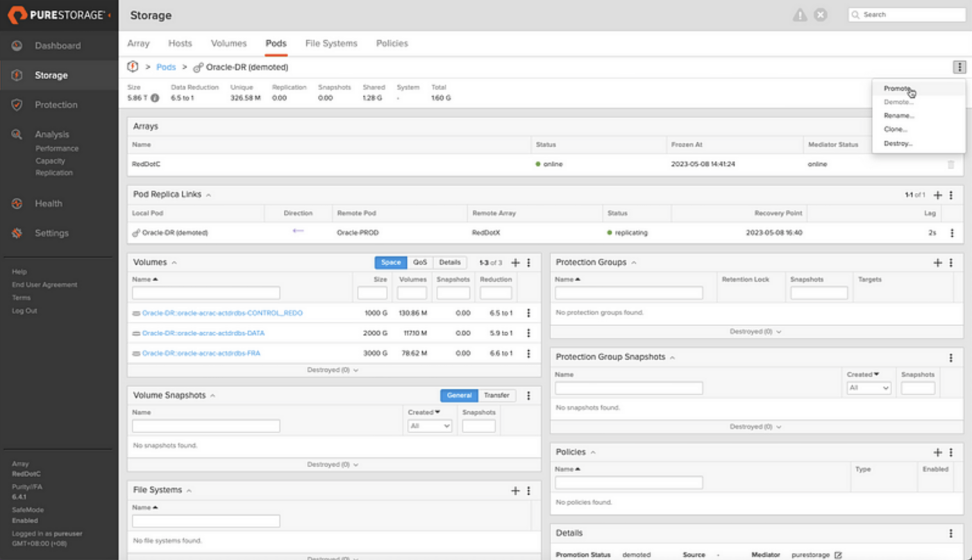Collapse the Pod Replica Links panel chevron

tap(209, 196)
